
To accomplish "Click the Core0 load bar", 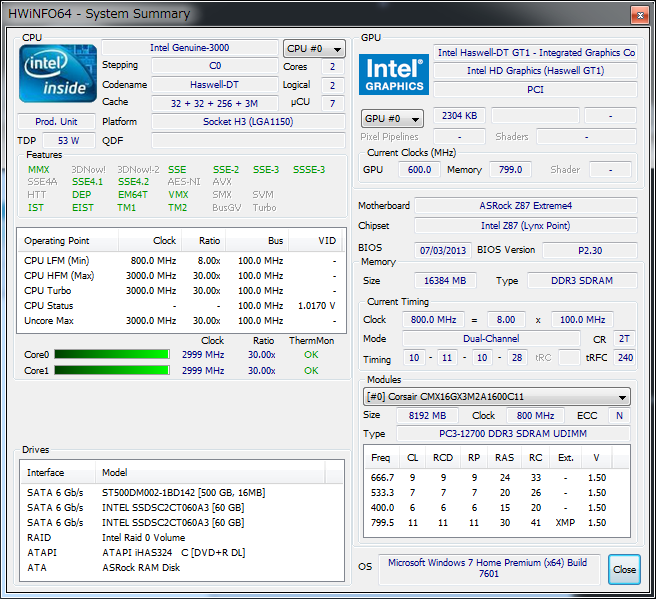I will pos(112,355).
